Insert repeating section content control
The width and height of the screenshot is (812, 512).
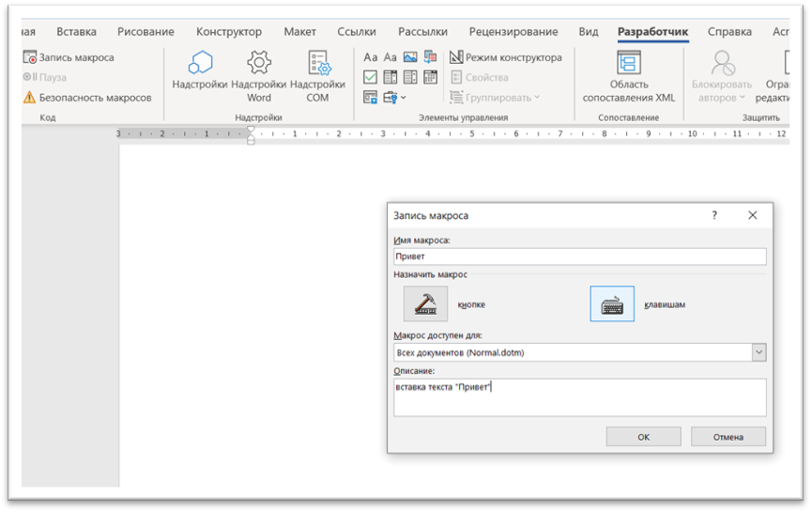click(370, 97)
